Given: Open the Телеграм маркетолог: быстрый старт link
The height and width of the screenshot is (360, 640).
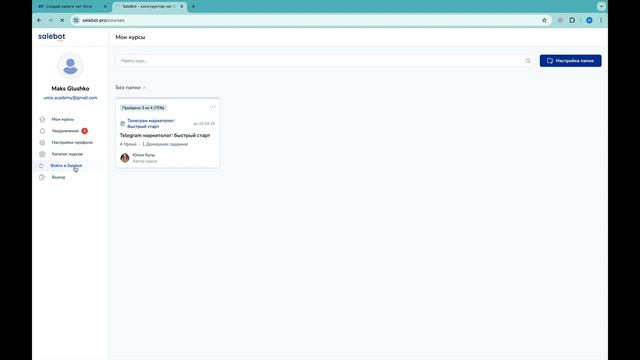Looking at the screenshot, I should (x=151, y=123).
